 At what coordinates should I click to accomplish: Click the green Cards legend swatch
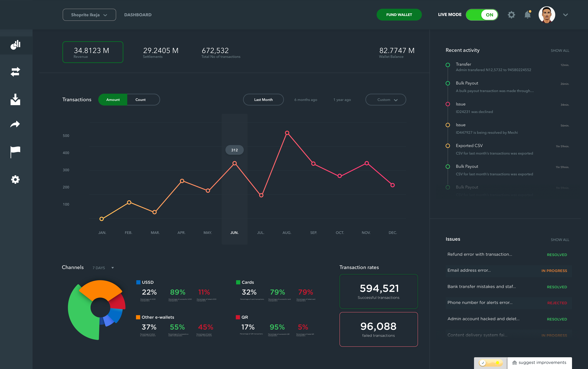238,282
